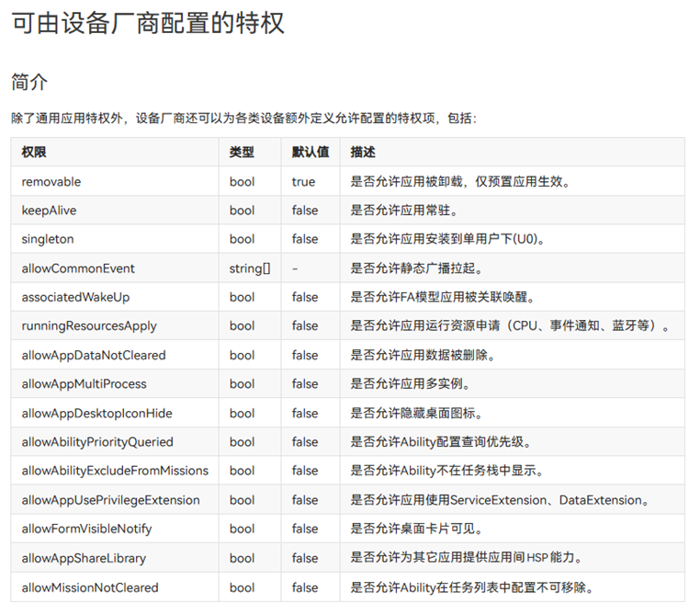
Task: Click the 'true' default value cell
Action: pyautogui.click(x=303, y=181)
